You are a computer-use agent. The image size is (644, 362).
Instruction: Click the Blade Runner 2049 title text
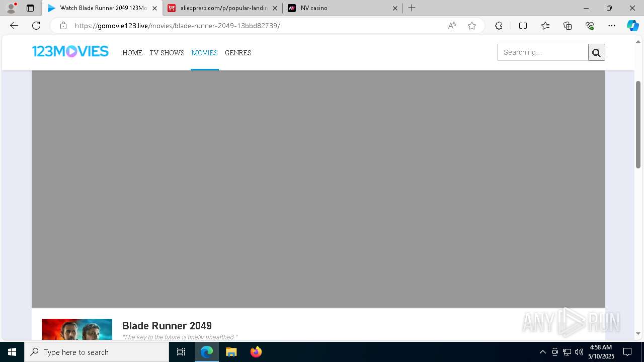pyautogui.click(x=167, y=326)
